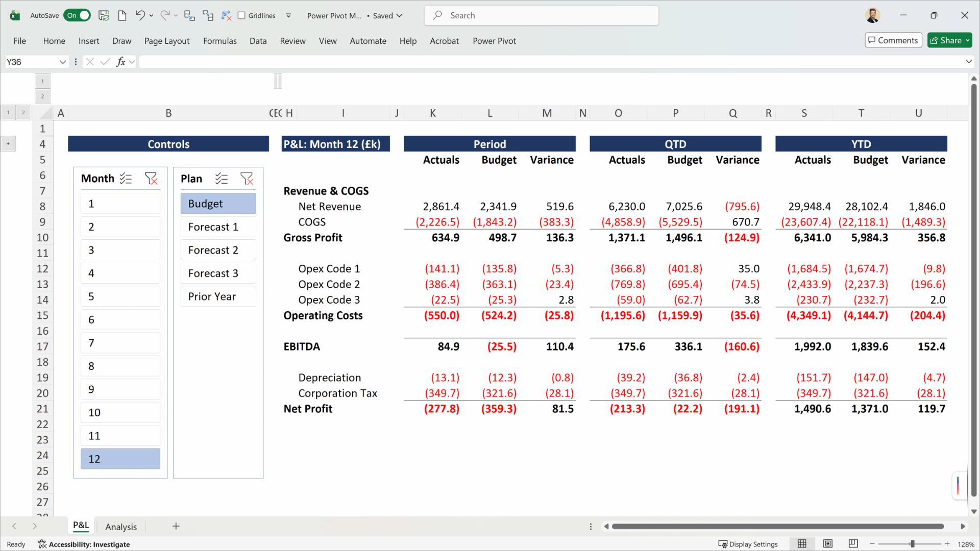Switch to the Analysis sheet tab
Image resolution: width=980 pixels, height=551 pixels.
coord(121,527)
